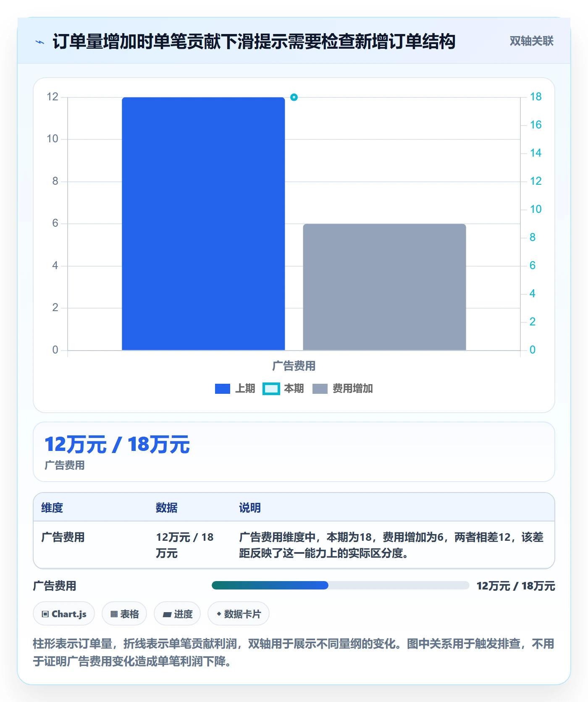
Task: Click the gray 费用增加 bar
Action: click(x=384, y=287)
